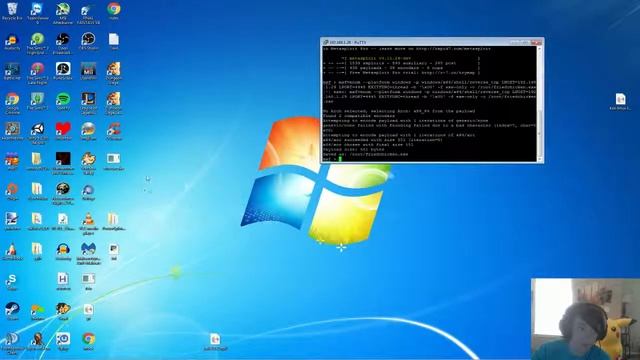Select the Chrome icon in the top desktop row

113,11
